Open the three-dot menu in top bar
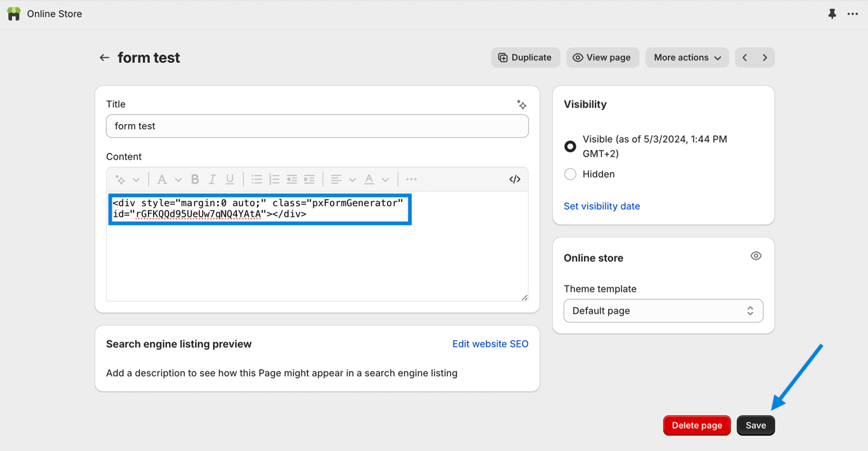 click(853, 13)
